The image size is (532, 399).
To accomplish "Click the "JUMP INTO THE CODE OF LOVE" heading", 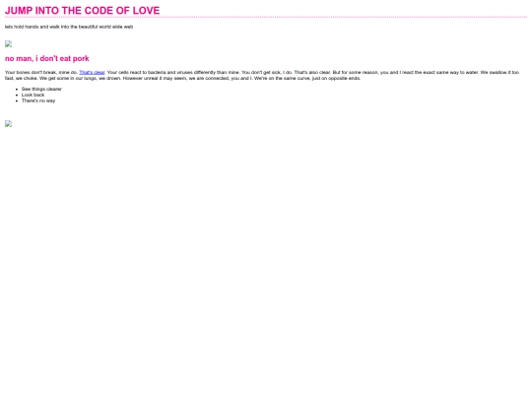I will click(82, 11).
